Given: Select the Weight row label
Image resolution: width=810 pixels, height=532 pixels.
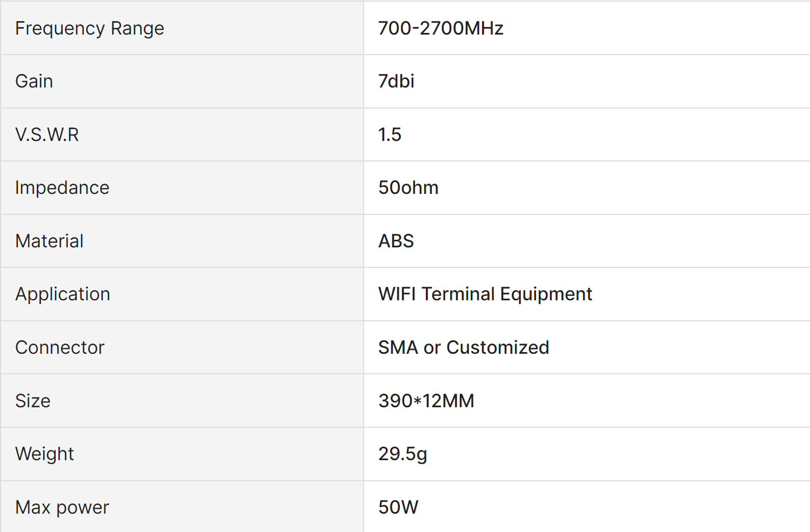Looking at the screenshot, I should [x=44, y=454].
